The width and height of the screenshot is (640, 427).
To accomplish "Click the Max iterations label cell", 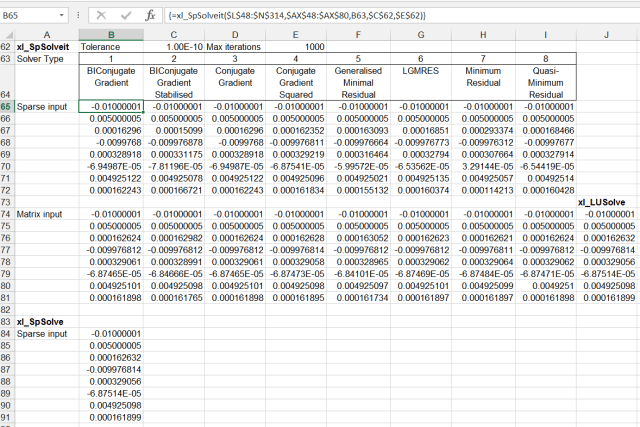I will pos(235,47).
